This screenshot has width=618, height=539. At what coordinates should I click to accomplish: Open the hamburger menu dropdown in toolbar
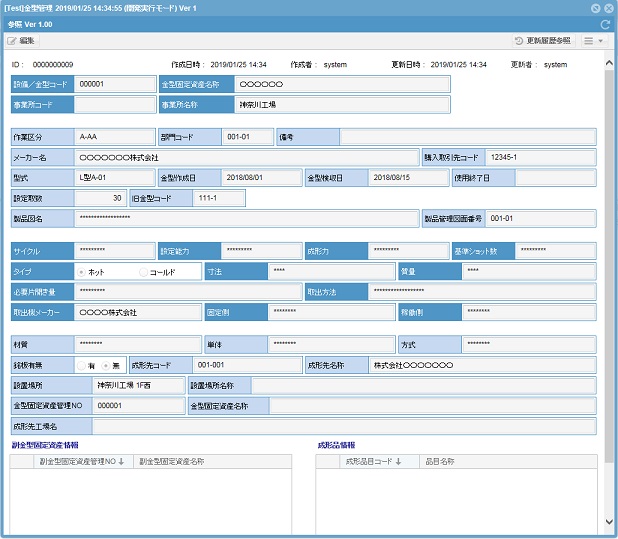pyautogui.click(x=593, y=41)
